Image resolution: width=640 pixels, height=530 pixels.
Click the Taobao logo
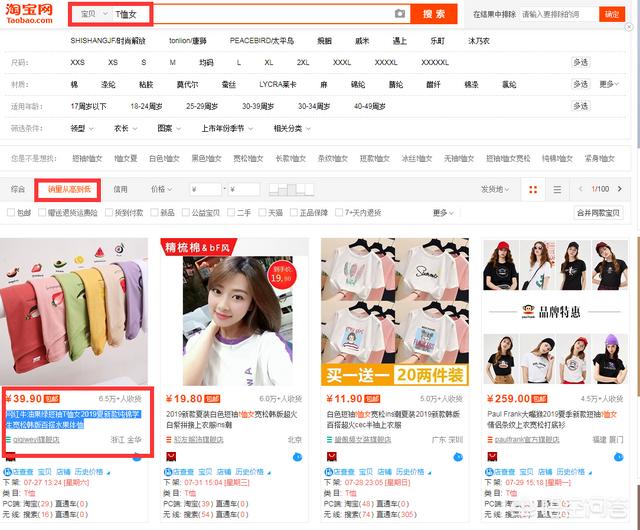click(x=29, y=13)
